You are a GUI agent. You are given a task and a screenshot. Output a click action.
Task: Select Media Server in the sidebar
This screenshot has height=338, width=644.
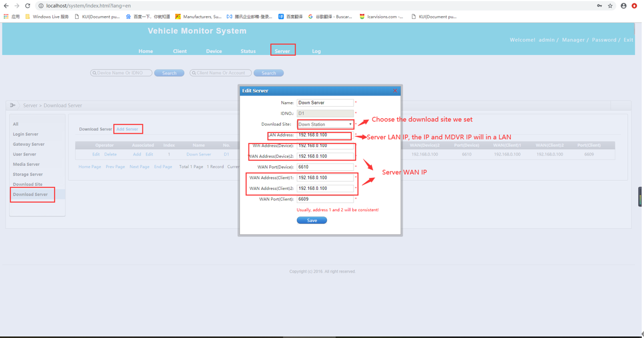pyautogui.click(x=26, y=164)
